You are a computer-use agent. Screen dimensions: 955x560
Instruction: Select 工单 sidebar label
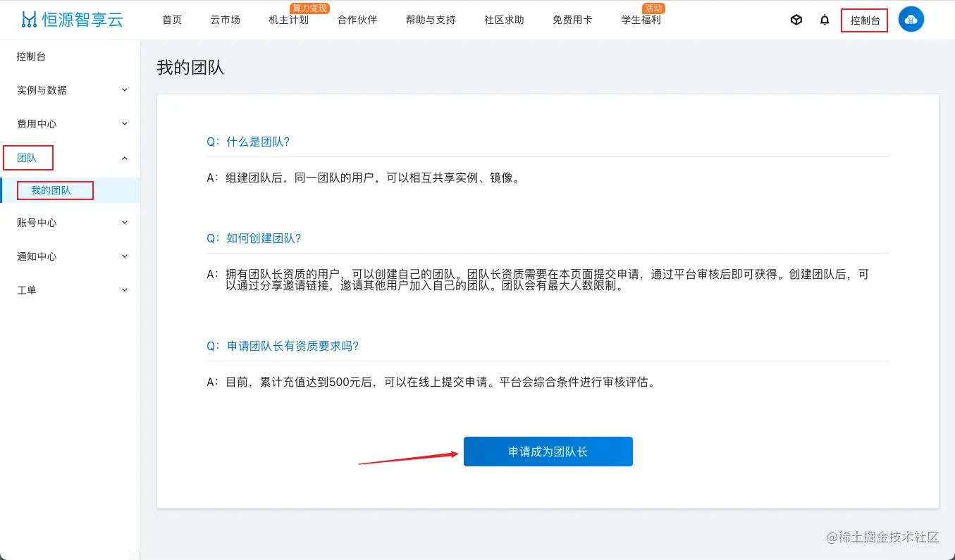[27, 290]
